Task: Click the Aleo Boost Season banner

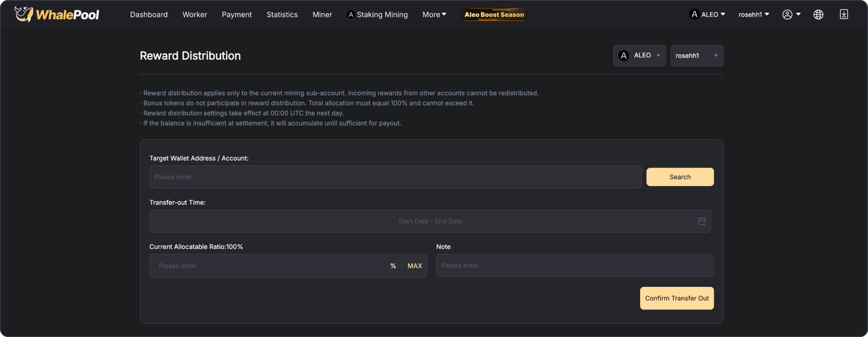Action: 494,14
